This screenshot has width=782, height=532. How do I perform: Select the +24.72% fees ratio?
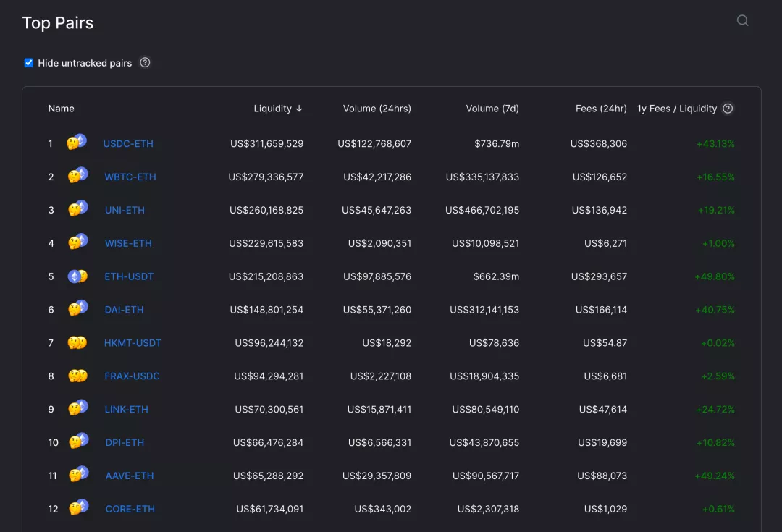tap(715, 410)
